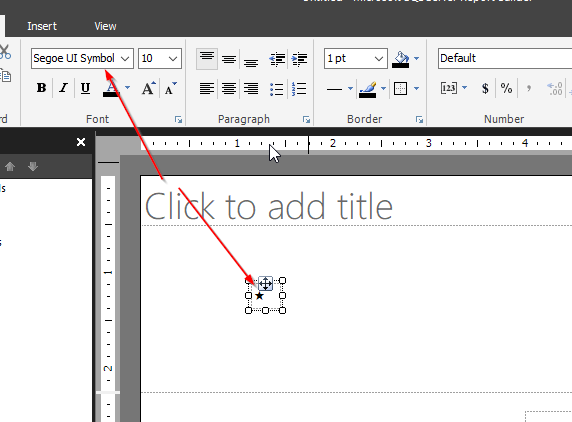Center the paragraph horizontally
This screenshot has height=422, width=572.
click(x=229, y=89)
